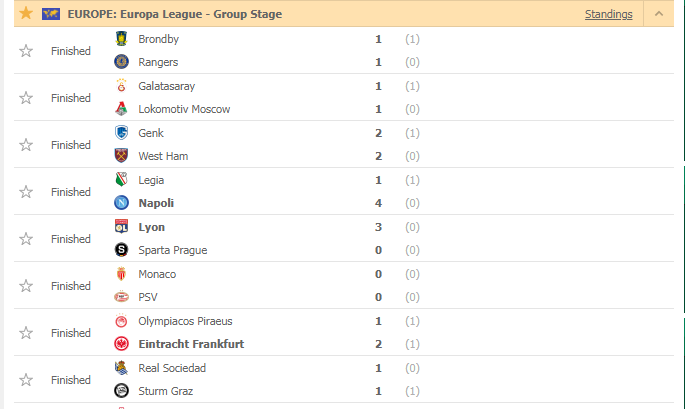Open the Standings link
Image resolution: width=685 pixels, height=409 pixels.
click(x=609, y=14)
